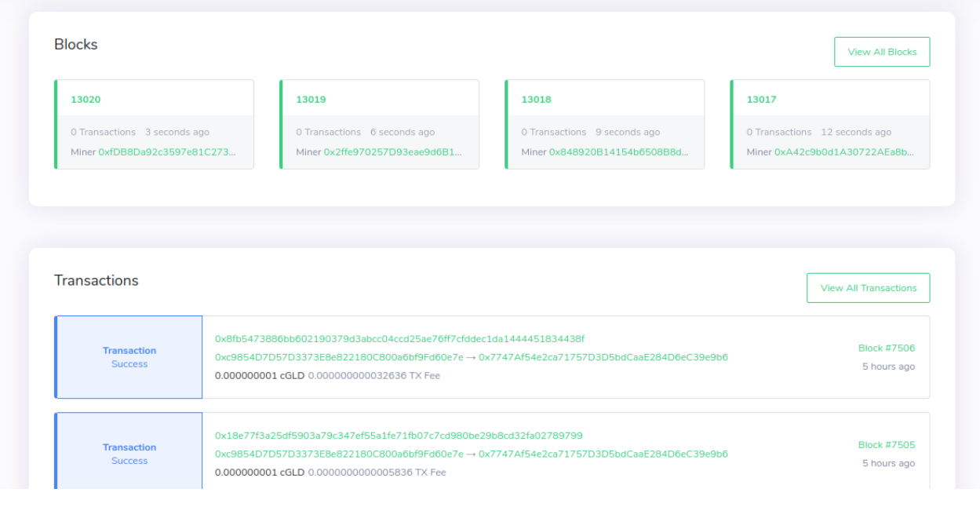Open block number 13018 card
This screenshot has height=507, width=980.
pyautogui.click(x=536, y=99)
